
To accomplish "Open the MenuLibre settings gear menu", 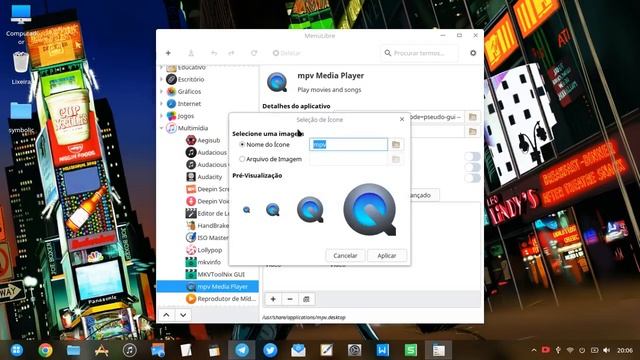I will [473, 53].
